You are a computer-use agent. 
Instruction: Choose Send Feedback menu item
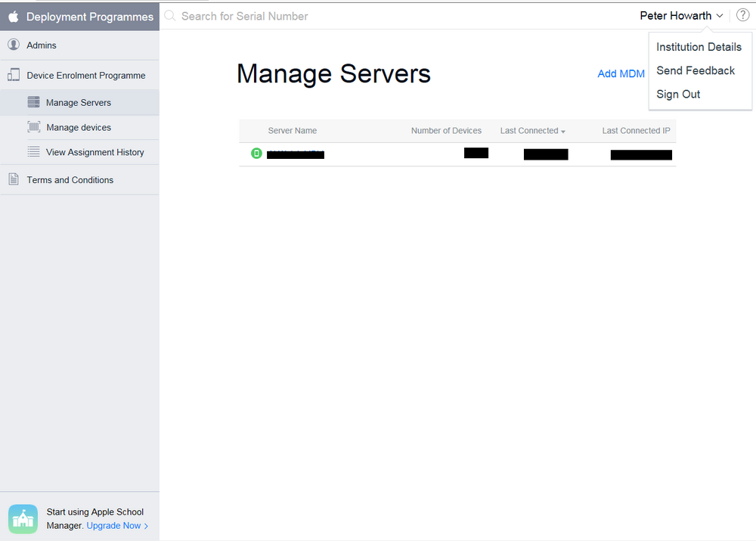coord(696,70)
